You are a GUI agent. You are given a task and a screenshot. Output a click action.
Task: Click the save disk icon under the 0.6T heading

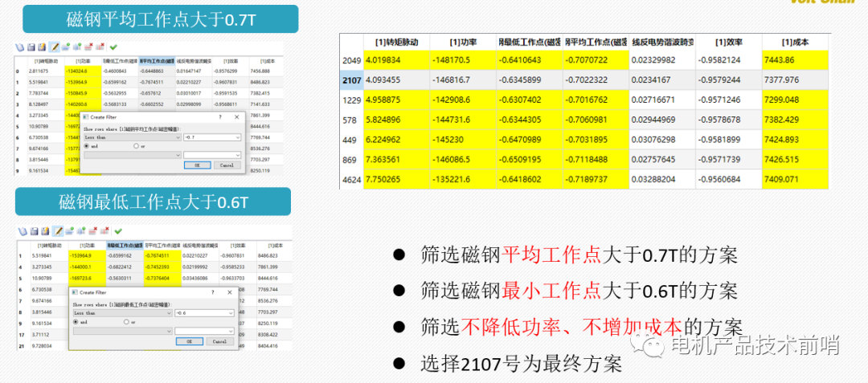tap(35, 231)
